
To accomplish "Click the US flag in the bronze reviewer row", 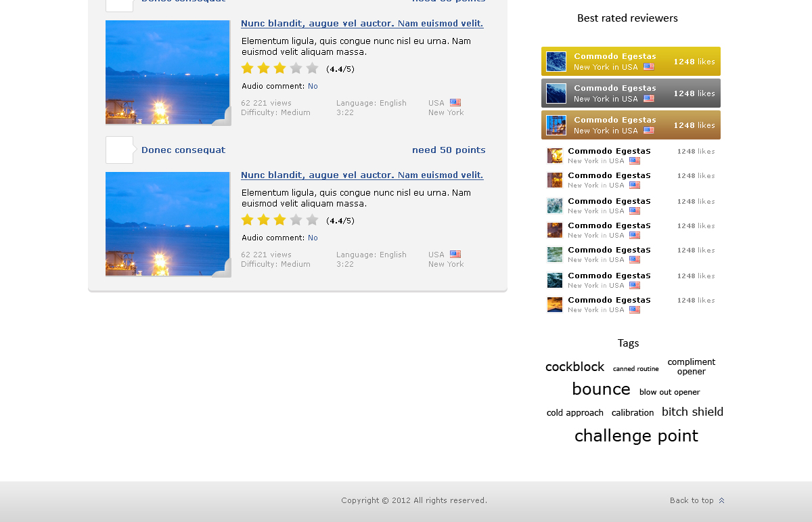I will pyautogui.click(x=649, y=131).
